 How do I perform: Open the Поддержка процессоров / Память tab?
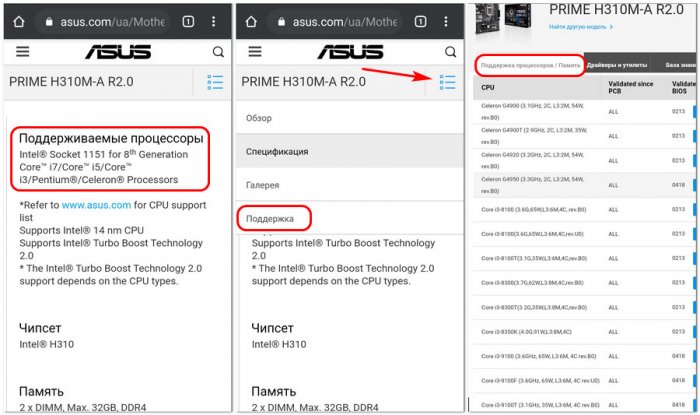pyautogui.click(x=530, y=65)
